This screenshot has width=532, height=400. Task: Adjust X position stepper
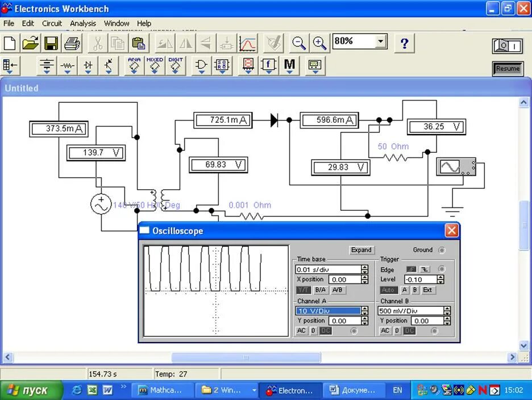[x=365, y=279]
